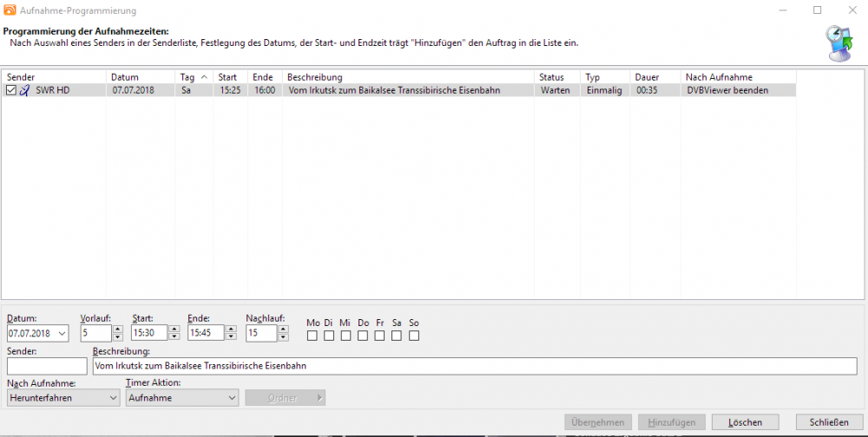Image resolution: width=868 pixels, height=437 pixels.
Task: Click the DVBViewer icon in the title bar
Action: tap(10, 10)
